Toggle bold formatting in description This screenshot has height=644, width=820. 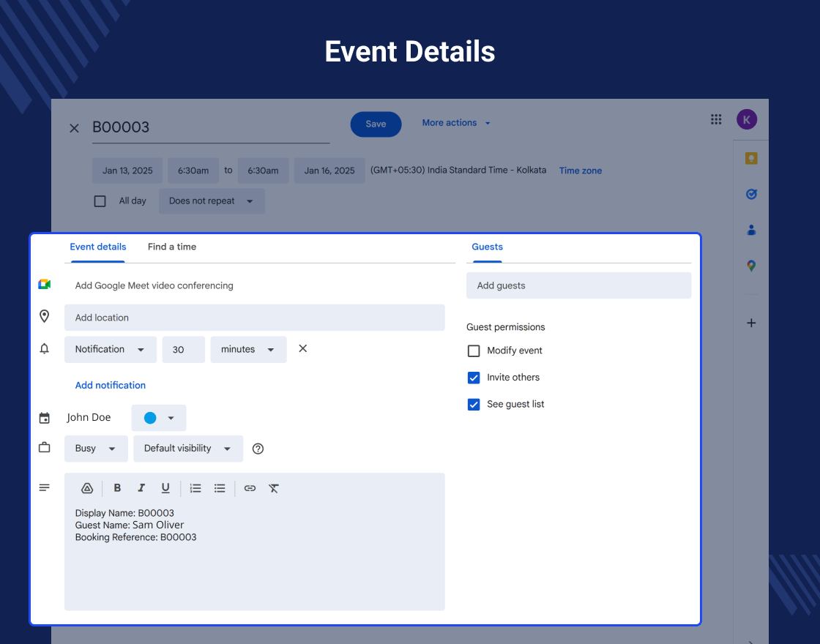[x=117, y=488]
